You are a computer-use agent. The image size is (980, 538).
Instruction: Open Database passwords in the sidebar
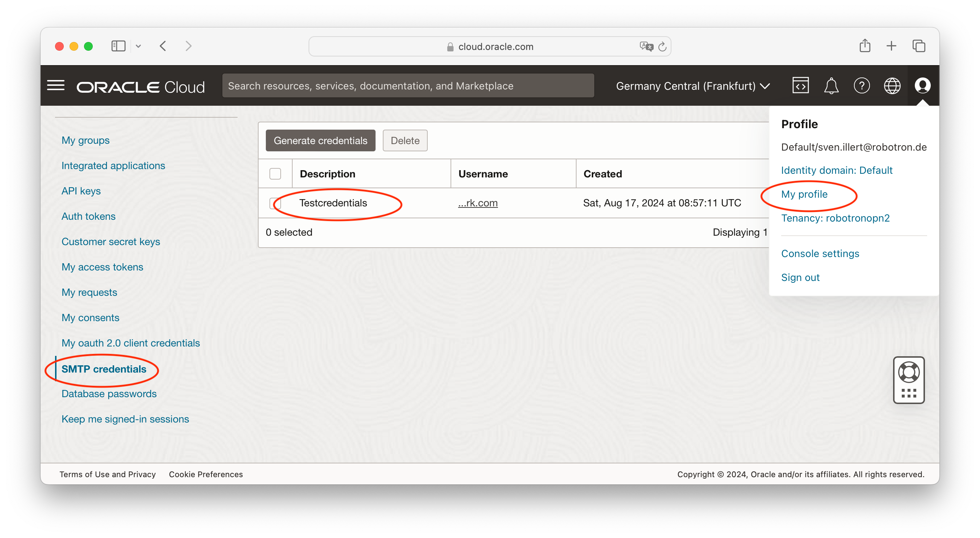coord(109,394)
